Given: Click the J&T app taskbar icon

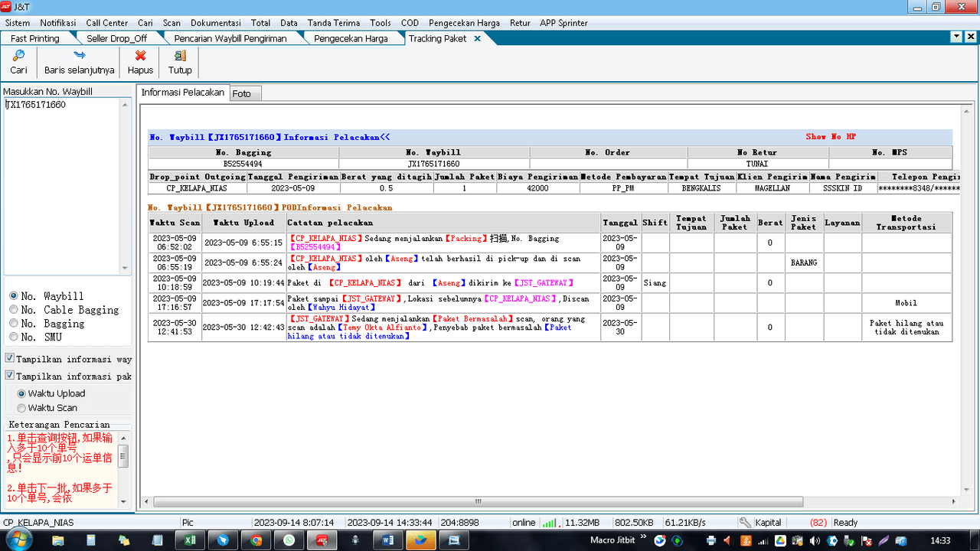Looking at the screenshot, I should tap(322, 540).
